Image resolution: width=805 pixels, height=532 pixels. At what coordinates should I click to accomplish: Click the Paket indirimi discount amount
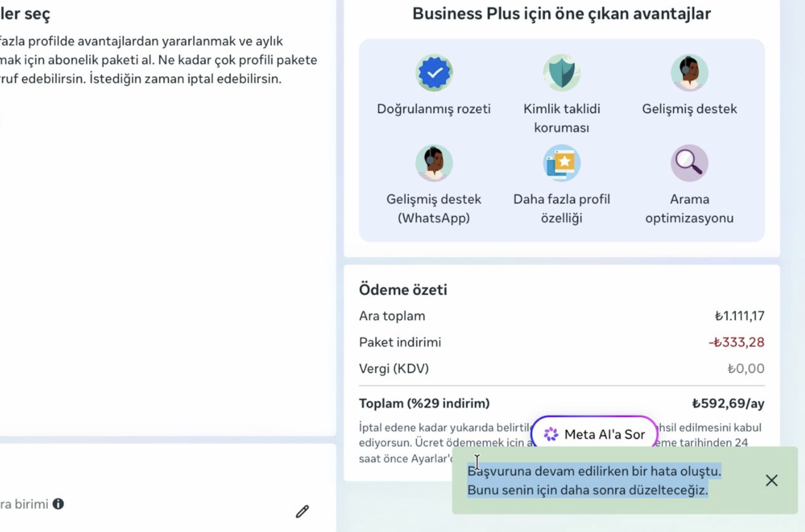click(736, 342)
